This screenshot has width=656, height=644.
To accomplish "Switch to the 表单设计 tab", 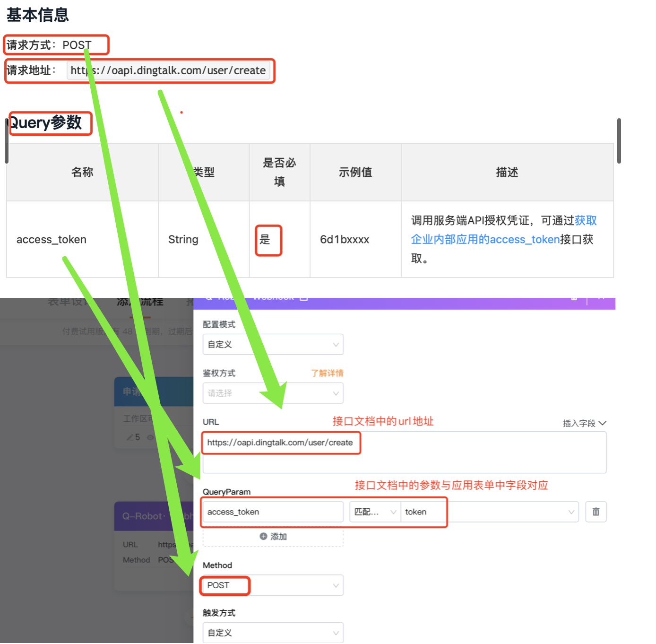I will (x=71, y=302).
